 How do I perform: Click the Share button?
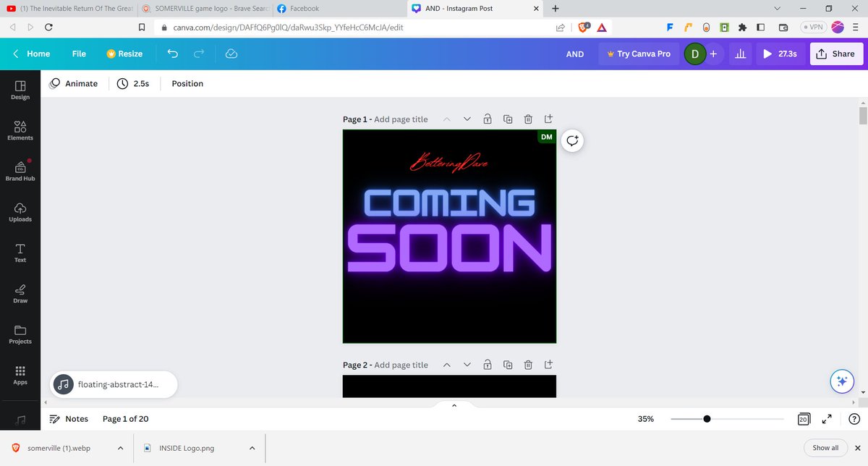click(835, 54)
